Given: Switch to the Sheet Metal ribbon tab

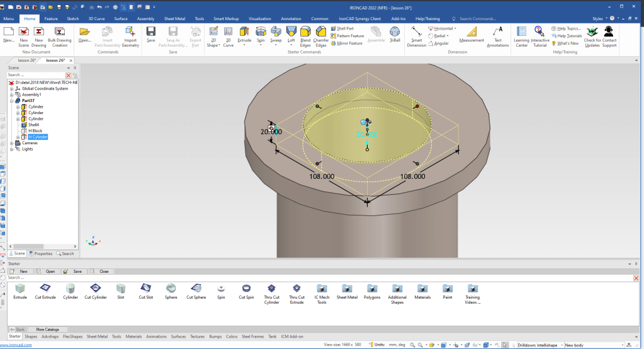Looking at the screenshot, I should tap(175, 19).
